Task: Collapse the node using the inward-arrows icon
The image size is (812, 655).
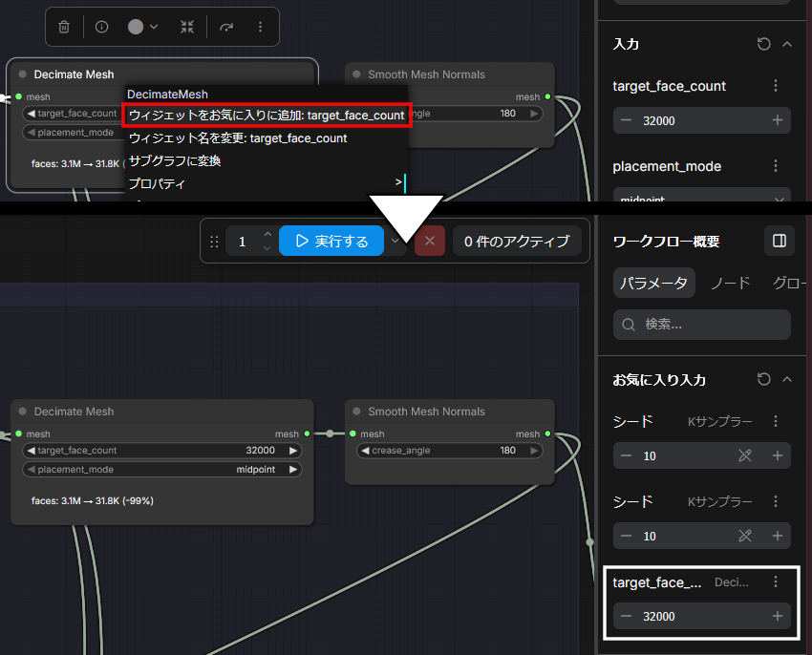Action: [x=187, y=27]
